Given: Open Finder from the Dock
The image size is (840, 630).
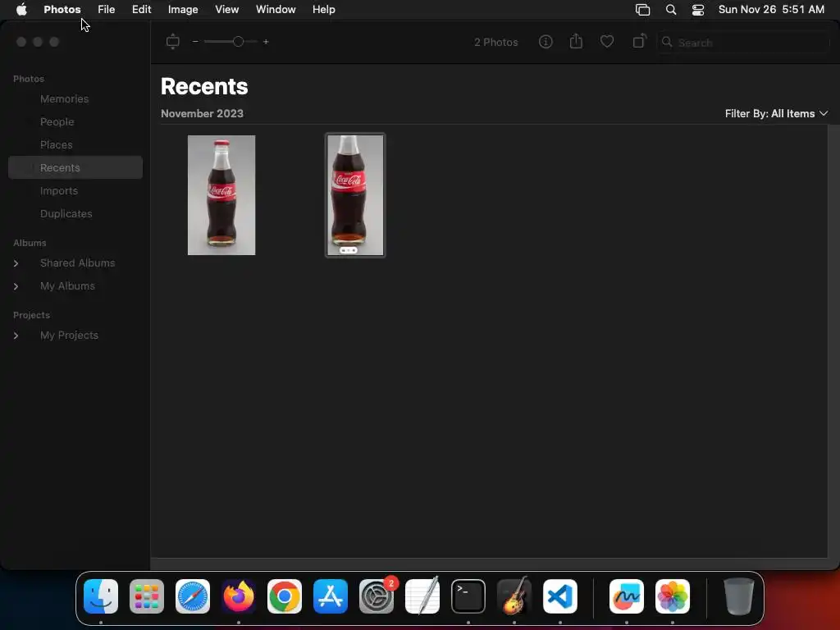Looking at the screenshot, I should [101, 596].
